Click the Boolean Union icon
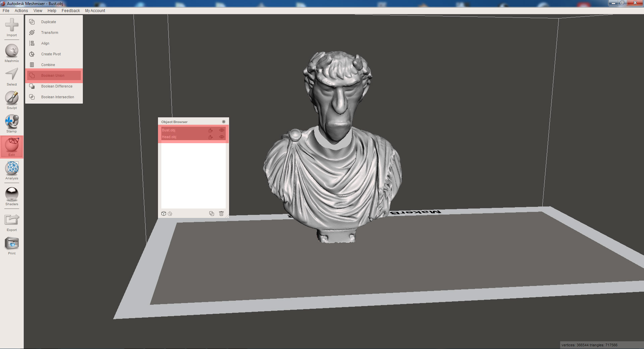644x349 pixels. coord(32,75)
